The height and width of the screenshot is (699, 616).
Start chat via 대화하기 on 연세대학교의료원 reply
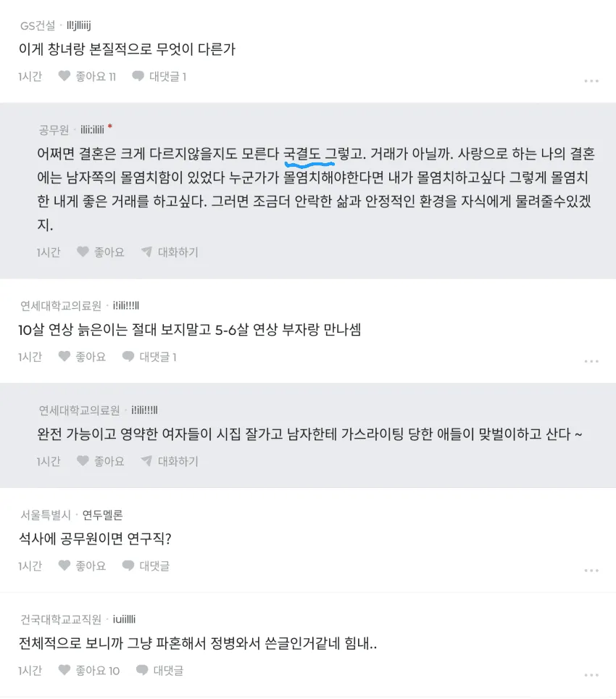[170, 461]
